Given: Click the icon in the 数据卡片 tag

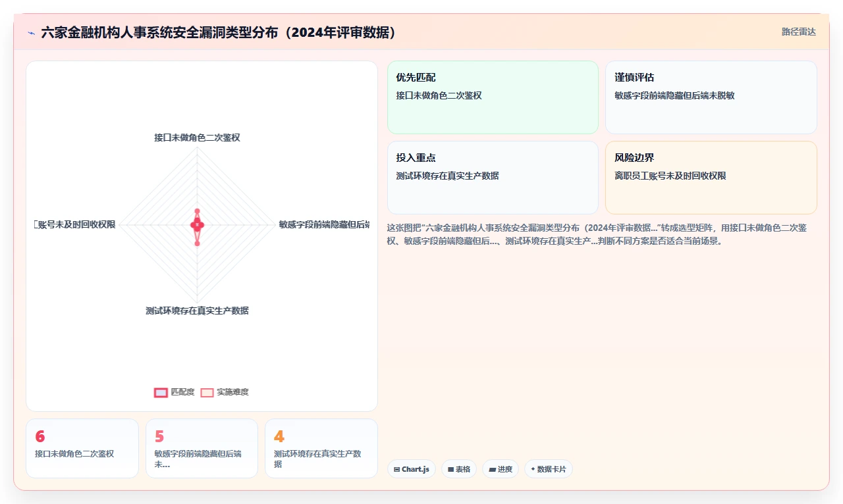Looking at the screenshot, I should (x=533, y=469).
